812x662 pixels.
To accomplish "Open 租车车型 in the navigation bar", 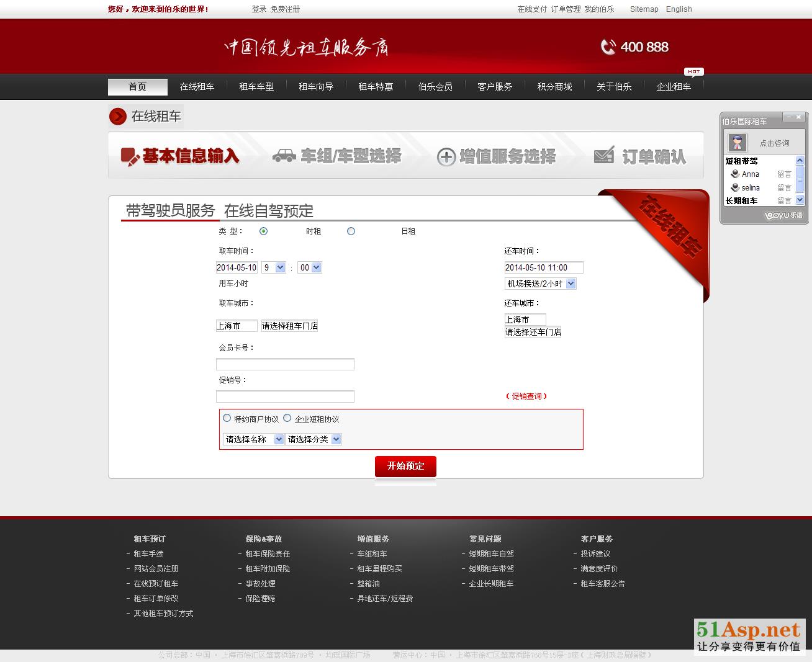I will click(x=256, y=87).
